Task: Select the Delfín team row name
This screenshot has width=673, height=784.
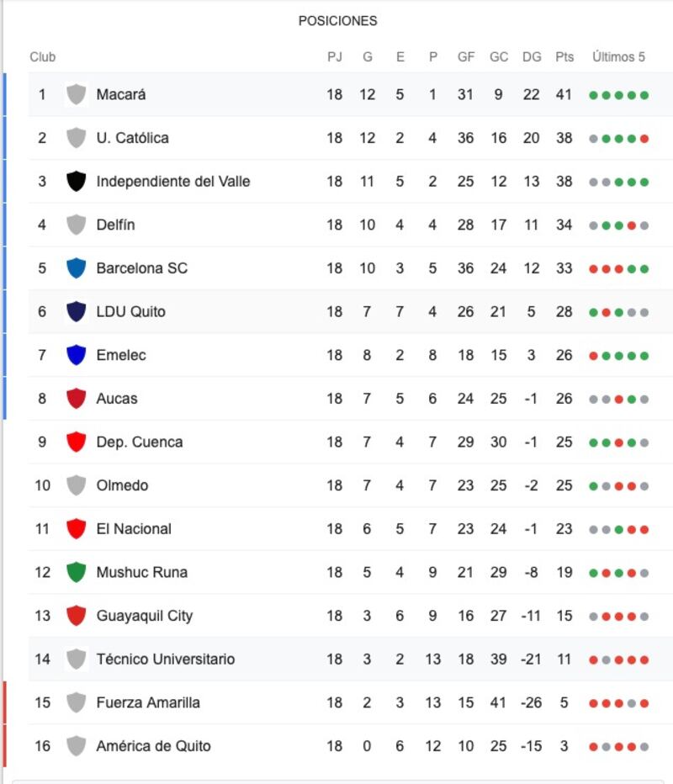Action: [115, 225]
